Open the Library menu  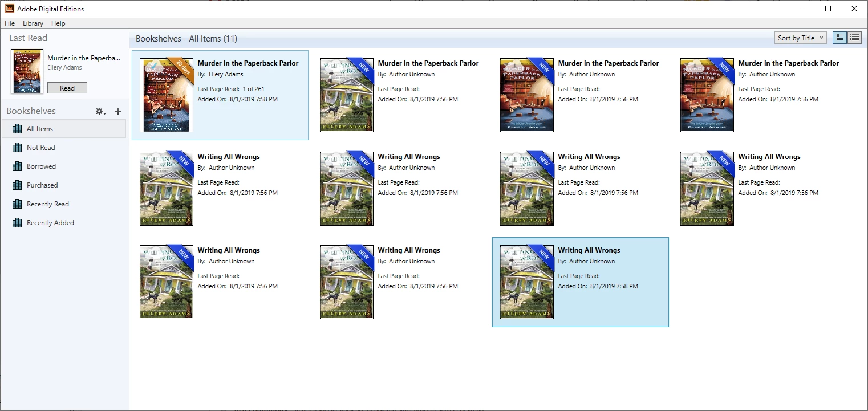pos(33,23)
